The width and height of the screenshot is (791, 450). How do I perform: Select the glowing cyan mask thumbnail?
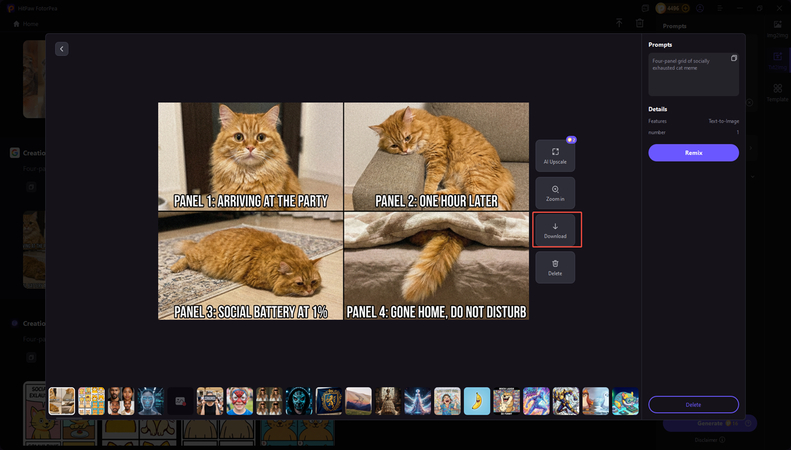click(299, 401)
